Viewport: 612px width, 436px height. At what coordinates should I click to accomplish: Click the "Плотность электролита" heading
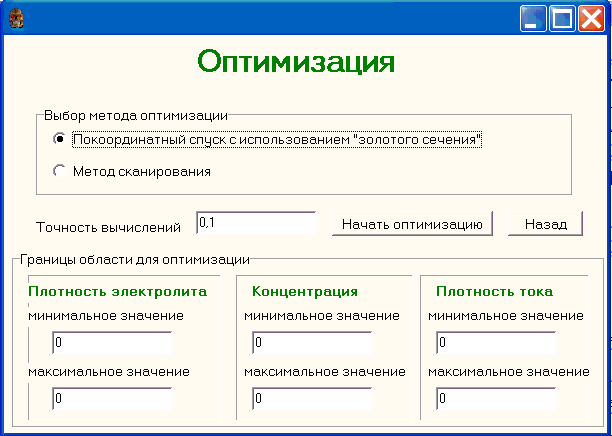coord(118,292)
